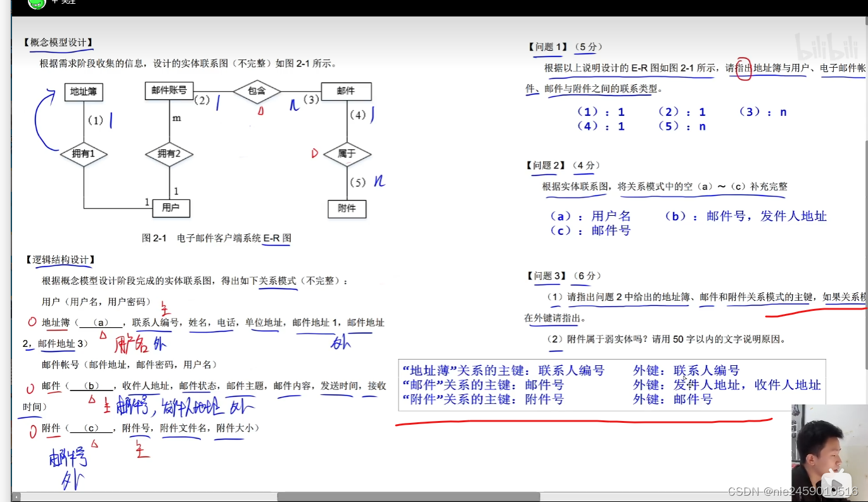
Task: Click the answer-box line starting “附件”关系的主键
Action: pyautogui.click(x=483, y=399)
